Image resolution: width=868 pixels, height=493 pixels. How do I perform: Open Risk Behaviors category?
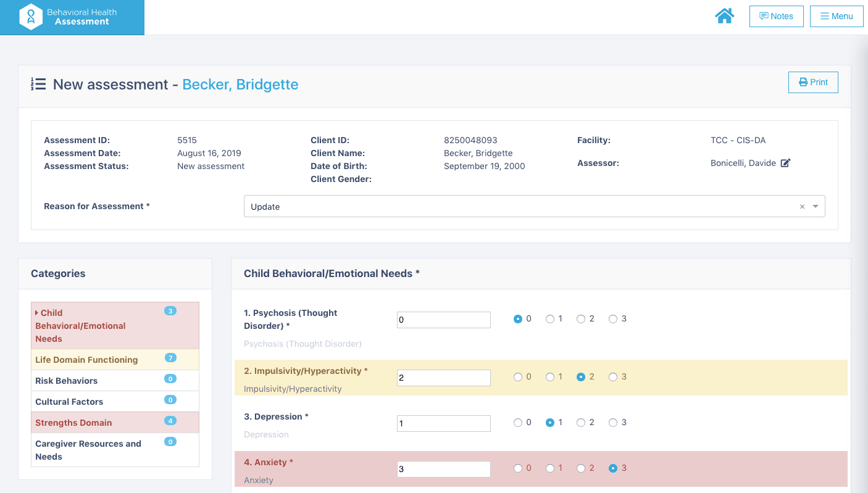(x=115, y=381)
